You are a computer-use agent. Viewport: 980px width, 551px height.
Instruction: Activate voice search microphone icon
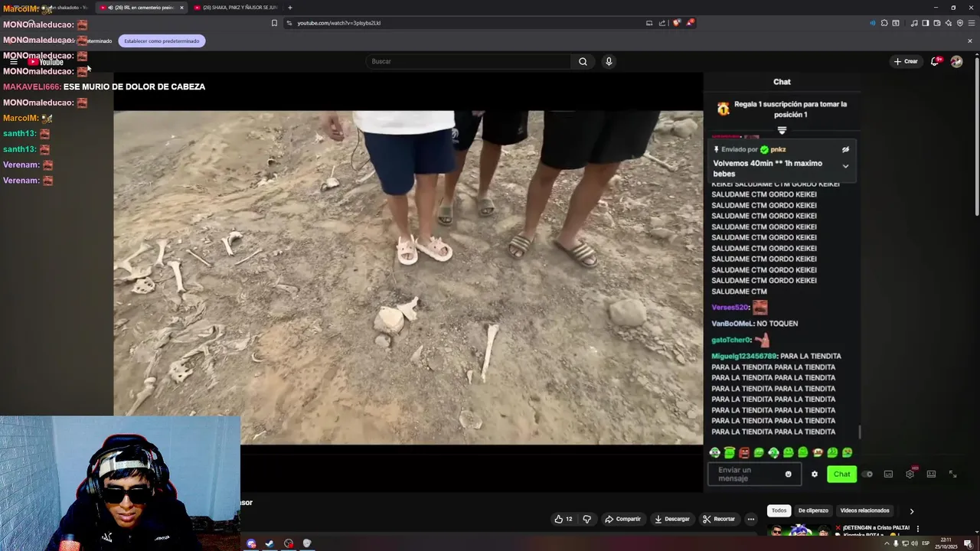coord(609,61)
